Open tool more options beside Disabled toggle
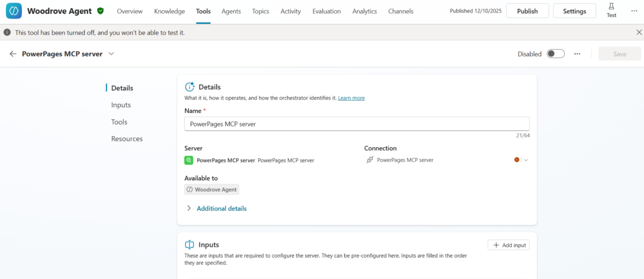 (x=577, y=54)
